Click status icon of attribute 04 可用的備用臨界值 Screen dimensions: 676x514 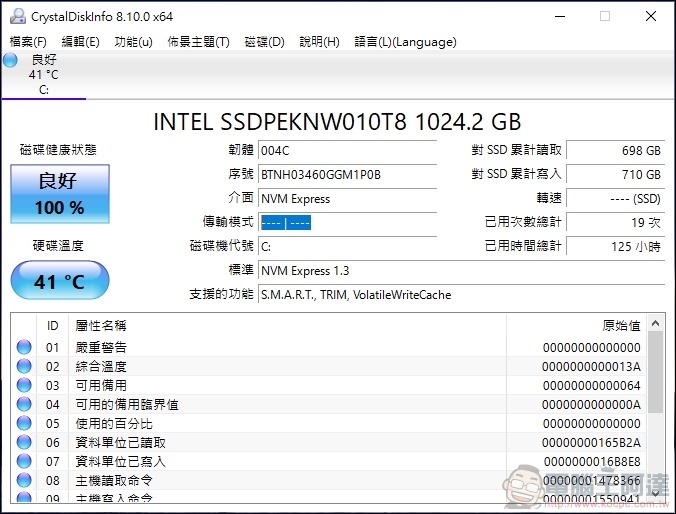click(24, 404)
